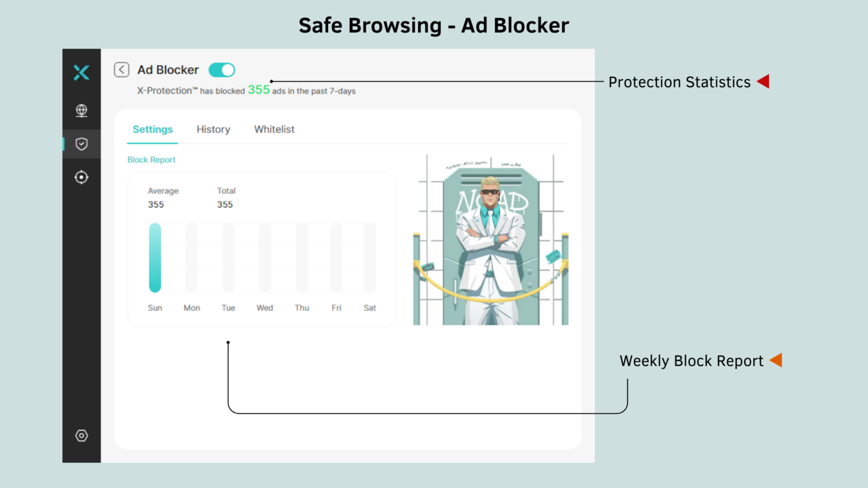This screenshot has height=488, width=868.
Task: Open settings hexagon icon at sidebar bottom
Action: point(81,435)
